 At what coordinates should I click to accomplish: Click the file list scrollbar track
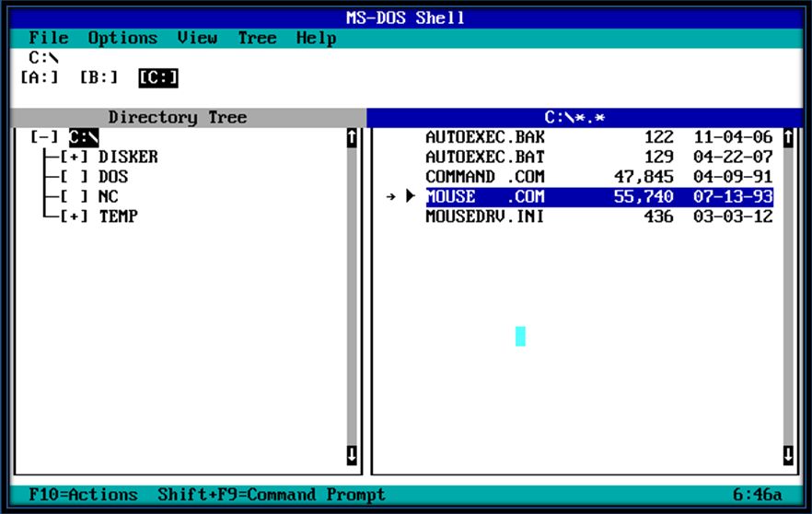(x=788, y=297)
